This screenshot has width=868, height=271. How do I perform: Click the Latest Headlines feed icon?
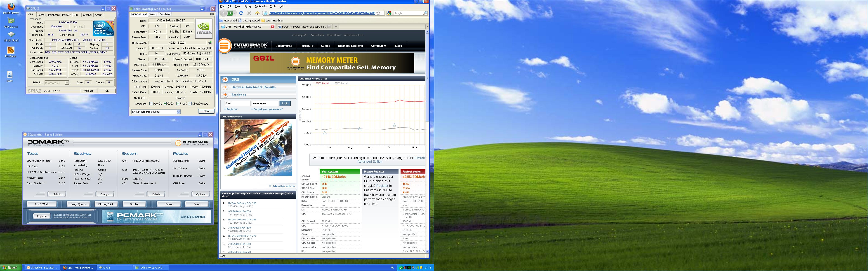[x=263, y=21]
